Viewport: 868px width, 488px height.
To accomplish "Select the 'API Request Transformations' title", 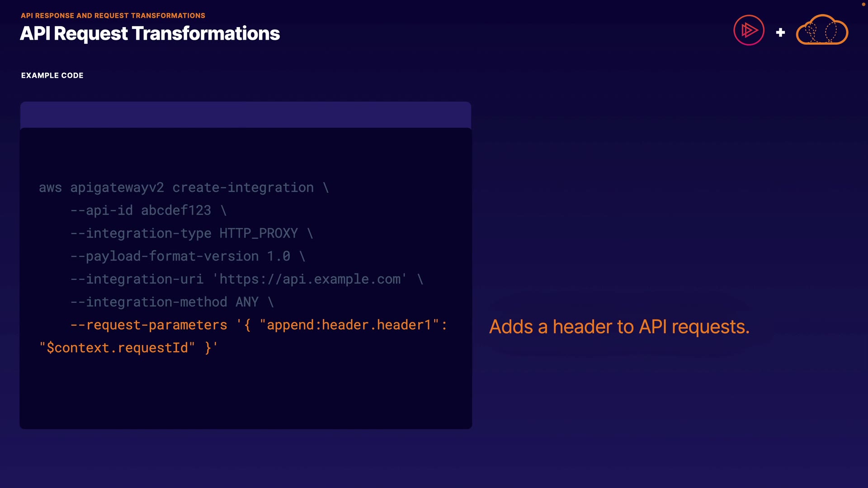I will (150, 33).
